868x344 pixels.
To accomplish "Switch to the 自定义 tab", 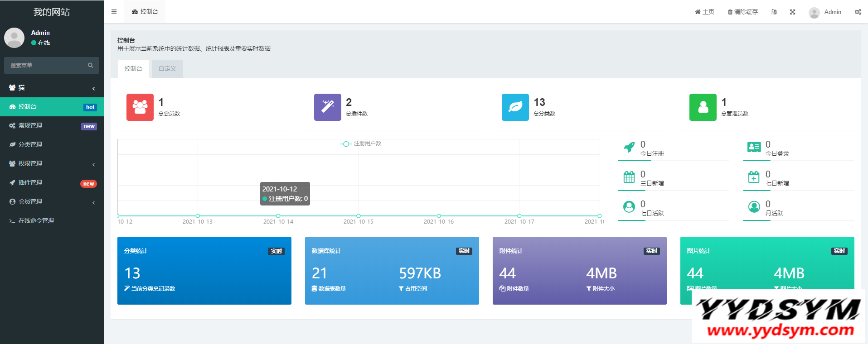I will pyautogui.click(x=167, y=69).
